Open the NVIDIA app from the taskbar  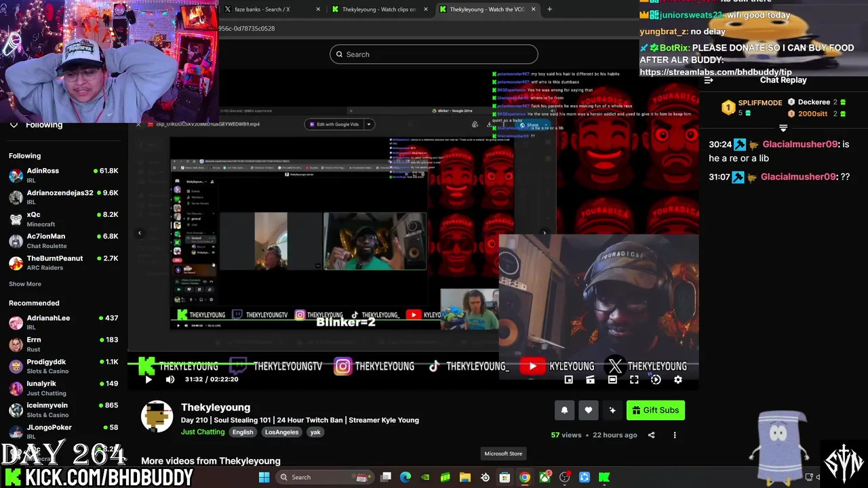point(425,477)
